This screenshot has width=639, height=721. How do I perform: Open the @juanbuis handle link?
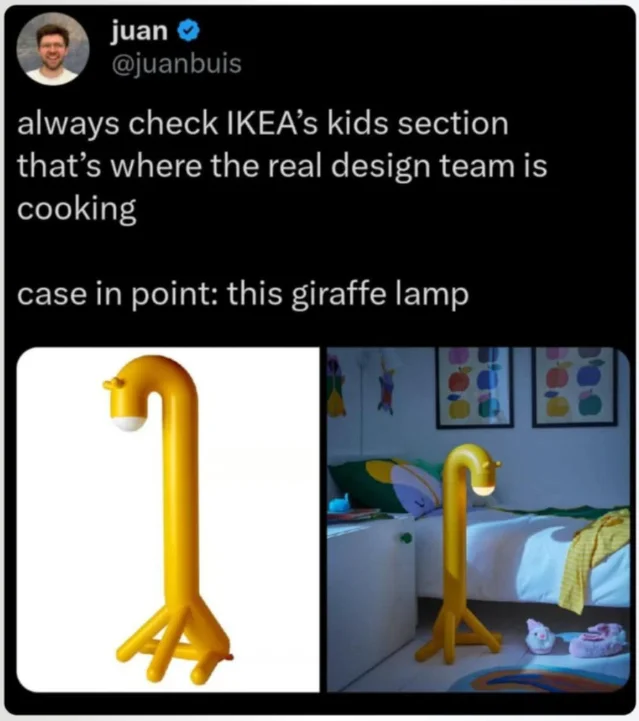176,63
